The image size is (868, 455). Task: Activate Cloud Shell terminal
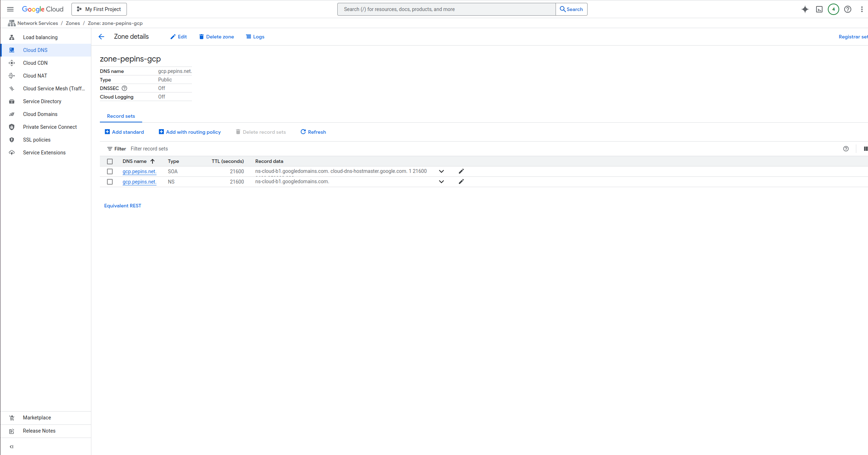tap(819, 9)
